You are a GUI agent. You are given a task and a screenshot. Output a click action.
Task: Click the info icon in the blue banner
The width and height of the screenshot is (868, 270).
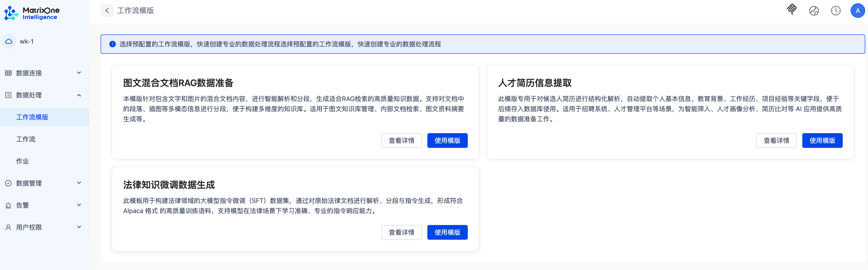pyautogui.click(x=113, y=44)
